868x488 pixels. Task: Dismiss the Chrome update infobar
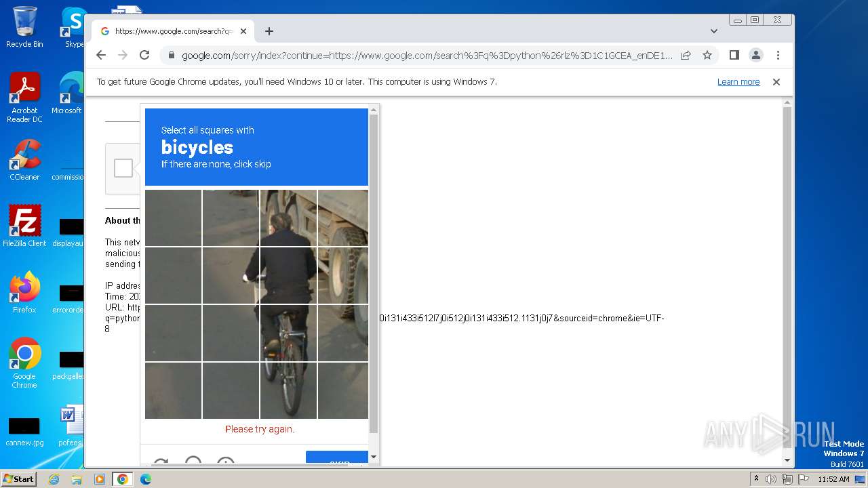tap(776, 81)
